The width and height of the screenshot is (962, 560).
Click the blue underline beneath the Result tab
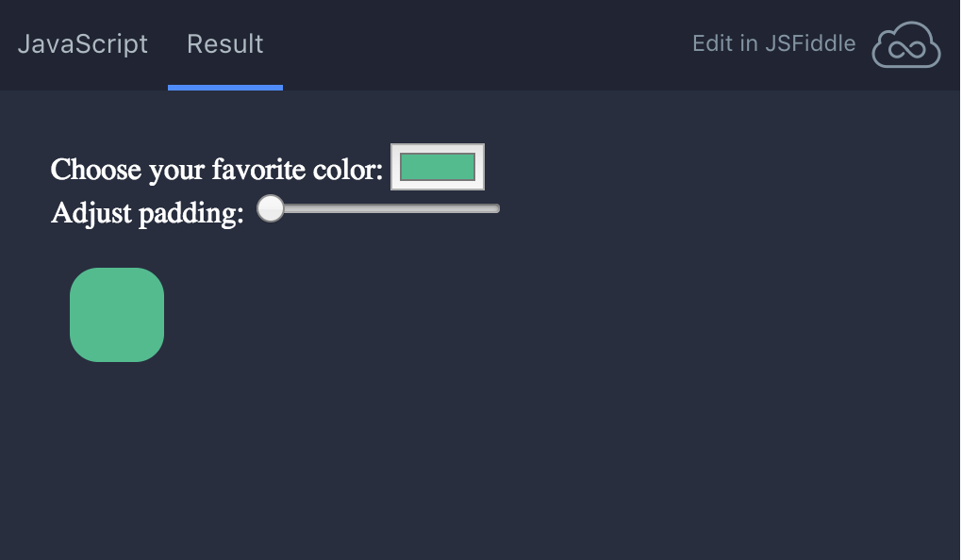click(225, 88)
